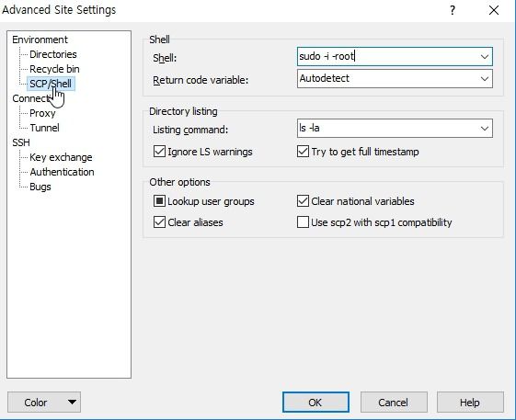Open Recycle bin settings page
Viewport: 516px width, 420px height.
click(x=54, y=69)
